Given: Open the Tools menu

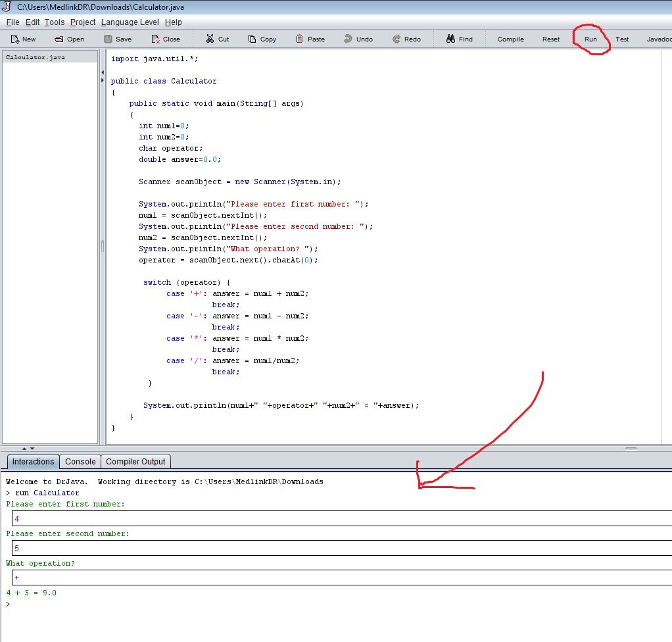Looking at the screenshot, I should 55,22.
